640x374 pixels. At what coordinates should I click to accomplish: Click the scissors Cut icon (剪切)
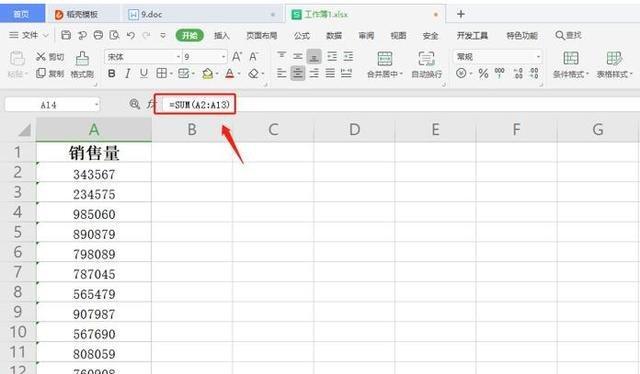[41, 56]
